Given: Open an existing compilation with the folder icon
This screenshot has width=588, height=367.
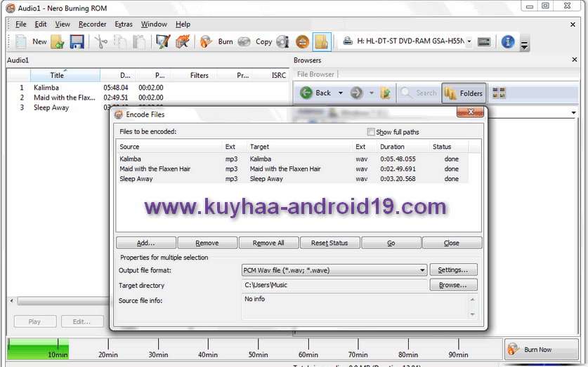Looking at the screenshot, I should point(58,41).
